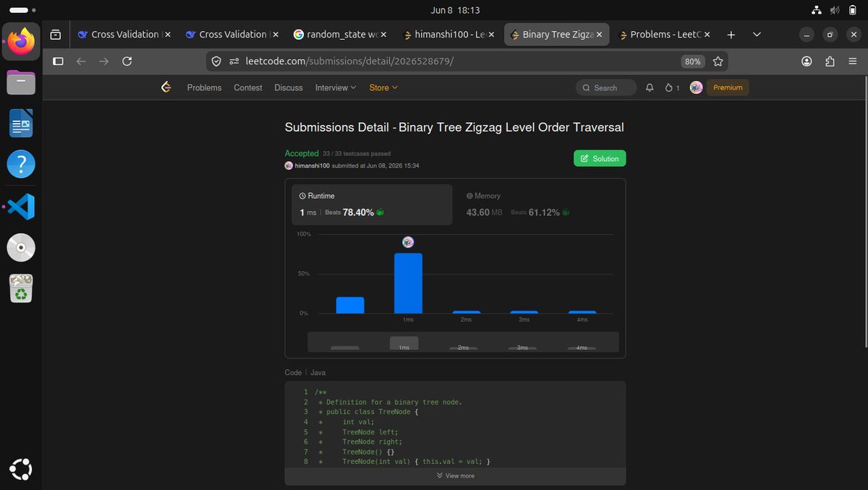Click the Premium button

pyautogui.click(x=728, y=87)
